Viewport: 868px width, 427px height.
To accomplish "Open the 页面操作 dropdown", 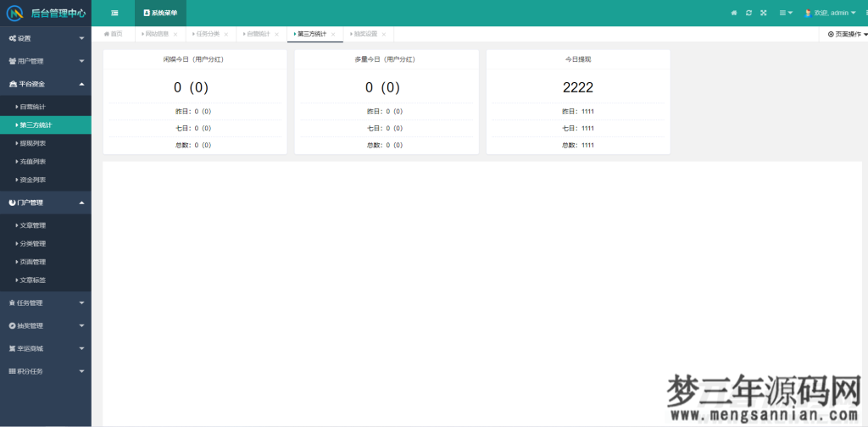I will pos(847,35).
